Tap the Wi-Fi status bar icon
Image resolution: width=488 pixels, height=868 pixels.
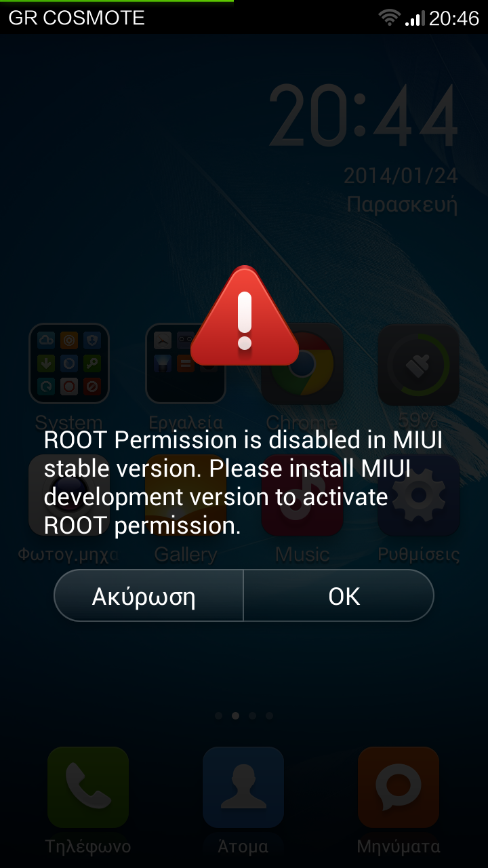pyautogui.click(x=390, y=18)
